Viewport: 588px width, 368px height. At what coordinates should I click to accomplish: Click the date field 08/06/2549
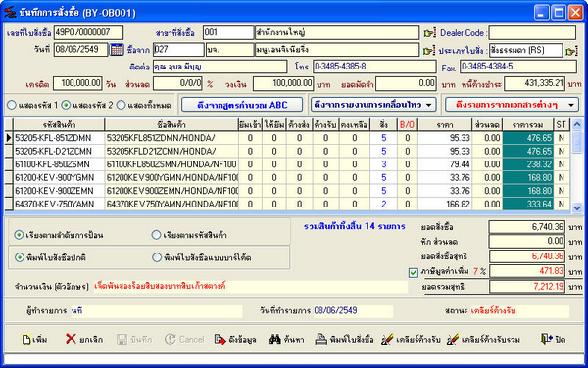[x=80, y=49]
